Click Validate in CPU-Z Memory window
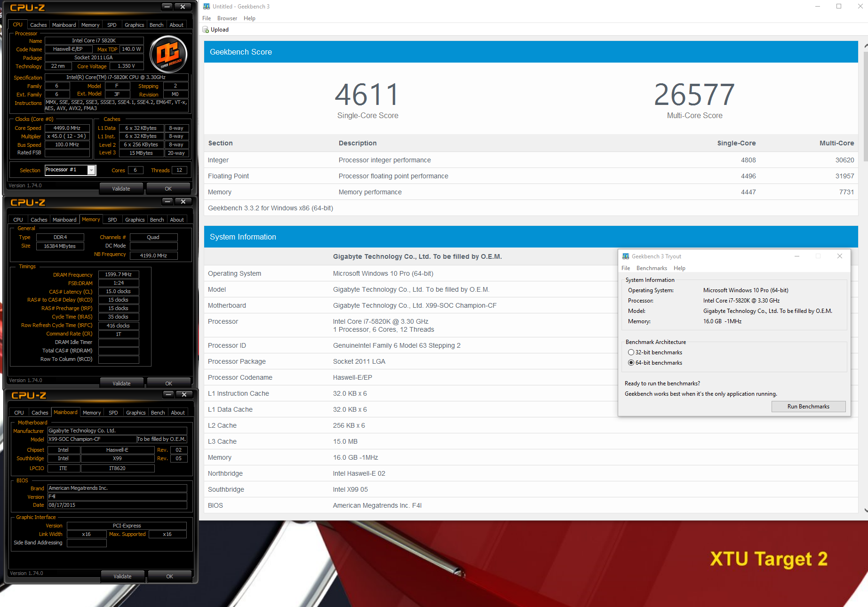The width and height of the screenshot is (868, 607). click(x=122, y=383)
